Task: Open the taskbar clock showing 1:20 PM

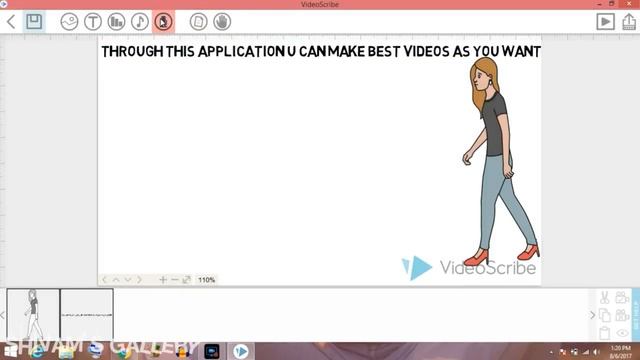Action: coord(621,351)
